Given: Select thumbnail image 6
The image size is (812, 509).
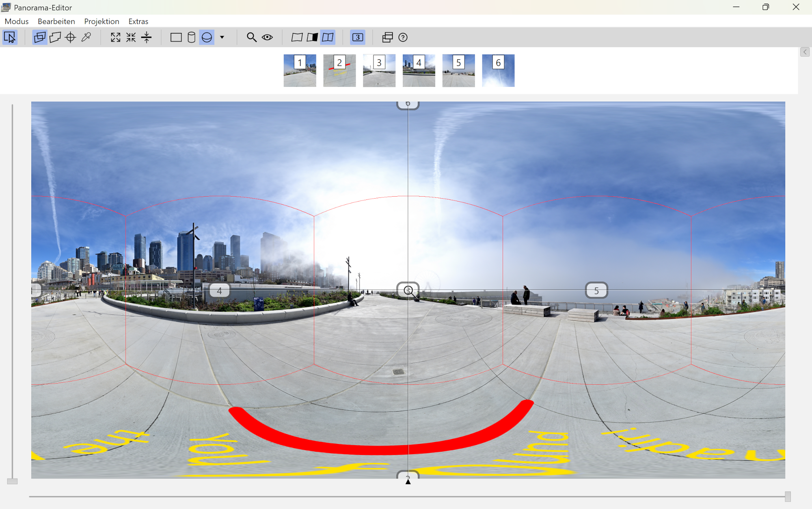Looking at the screenshot, I should click(498, 71).
